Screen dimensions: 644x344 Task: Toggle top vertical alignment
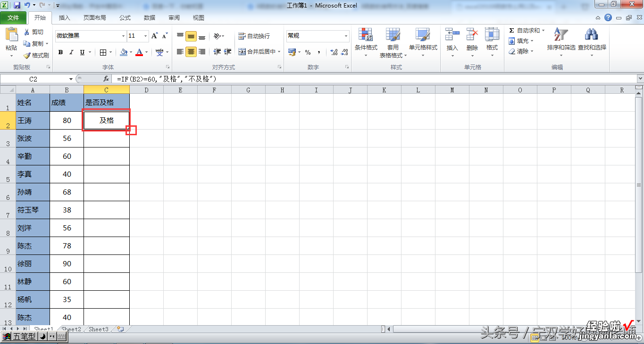180,36
